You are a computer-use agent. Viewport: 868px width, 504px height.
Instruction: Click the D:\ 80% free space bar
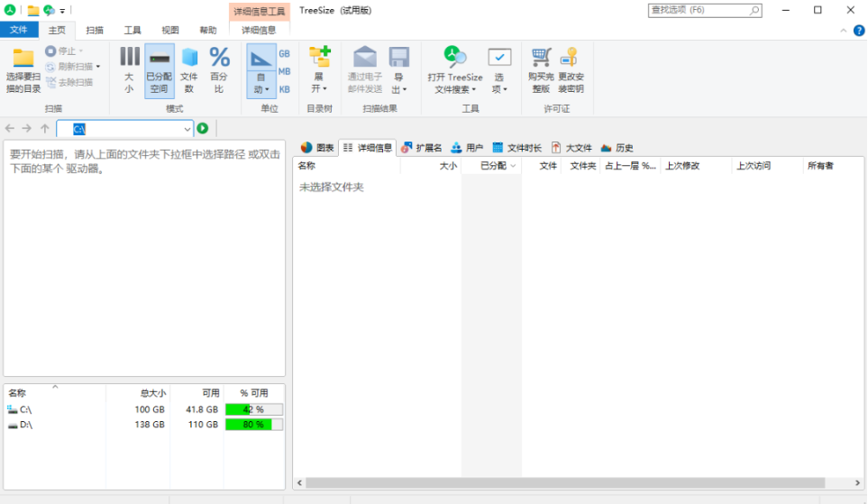tap(254, 425)
